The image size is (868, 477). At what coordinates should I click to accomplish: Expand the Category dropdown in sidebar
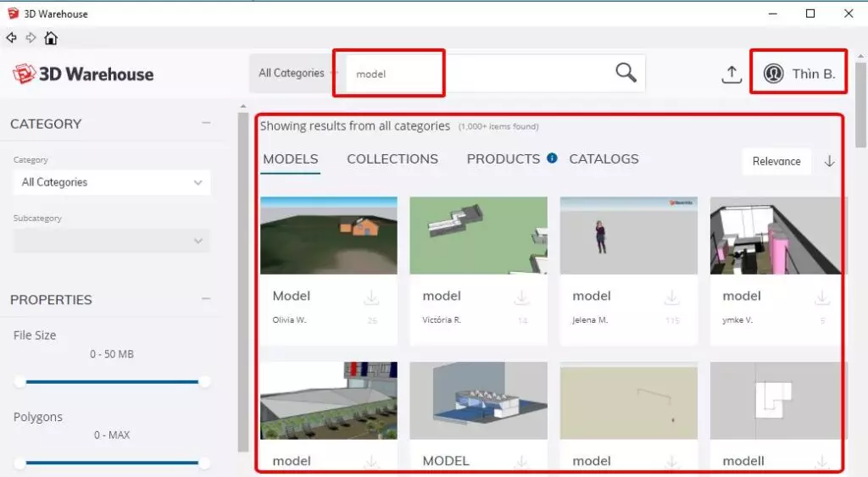(x=111, y=182)
